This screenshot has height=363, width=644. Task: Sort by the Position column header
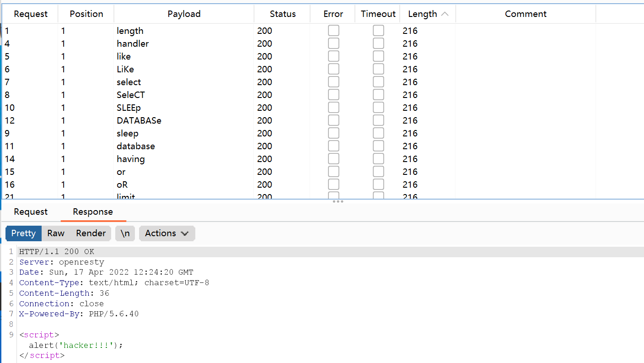(x=86, y=14)
